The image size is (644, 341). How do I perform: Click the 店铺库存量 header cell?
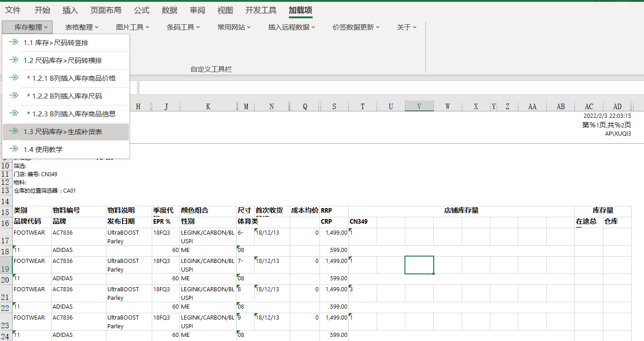462,211
